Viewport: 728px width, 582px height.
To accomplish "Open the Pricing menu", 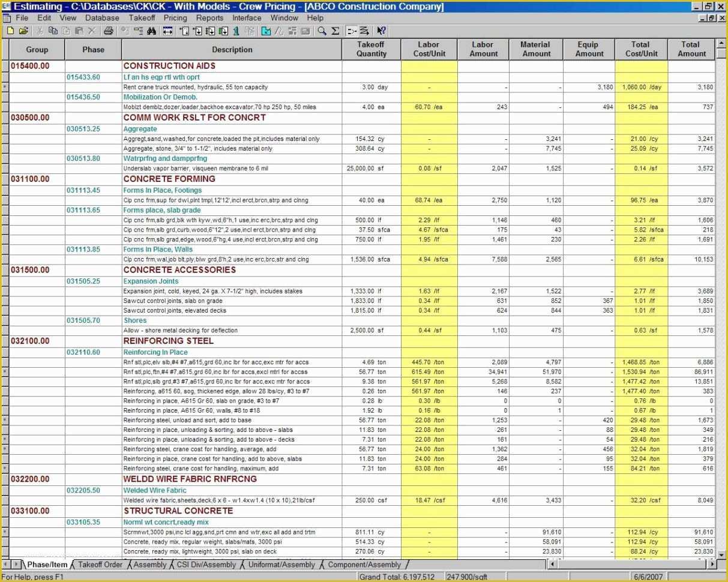I will pyautogui.click(x=175, y=18).
